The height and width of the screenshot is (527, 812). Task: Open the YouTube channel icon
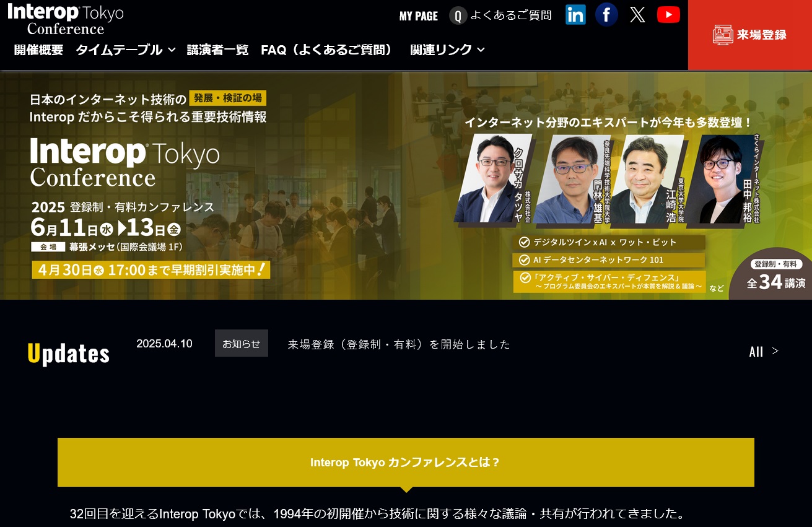pyautogui.click(x=668, y=15)
